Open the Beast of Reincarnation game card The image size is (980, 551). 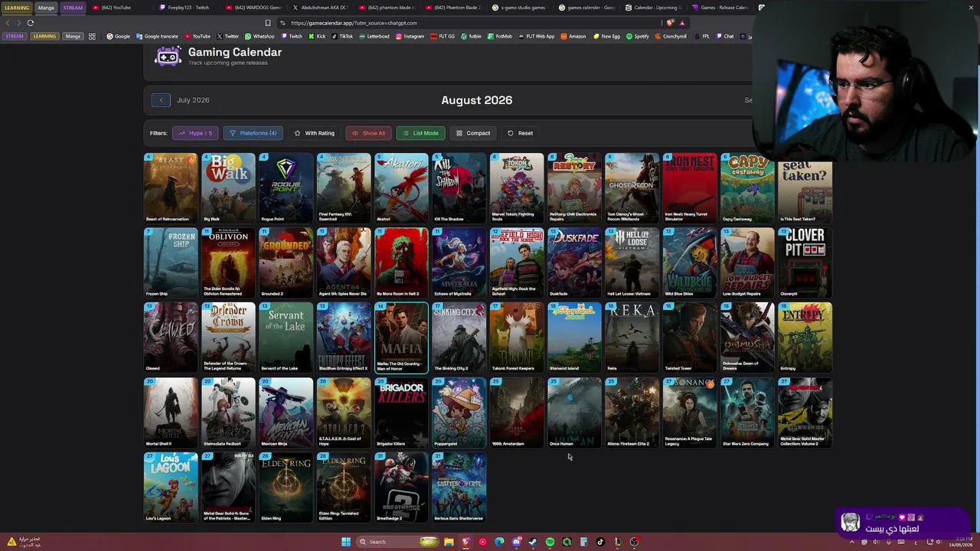coord(171,188)
